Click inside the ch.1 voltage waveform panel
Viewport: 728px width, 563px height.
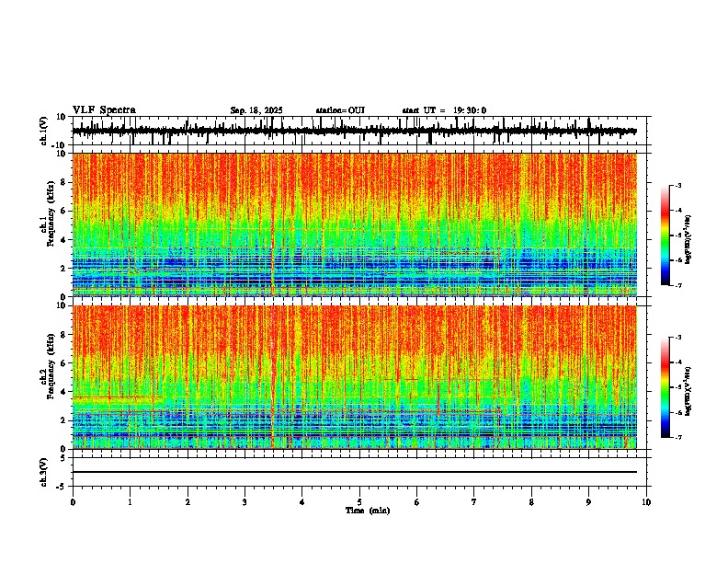[361, 131]
